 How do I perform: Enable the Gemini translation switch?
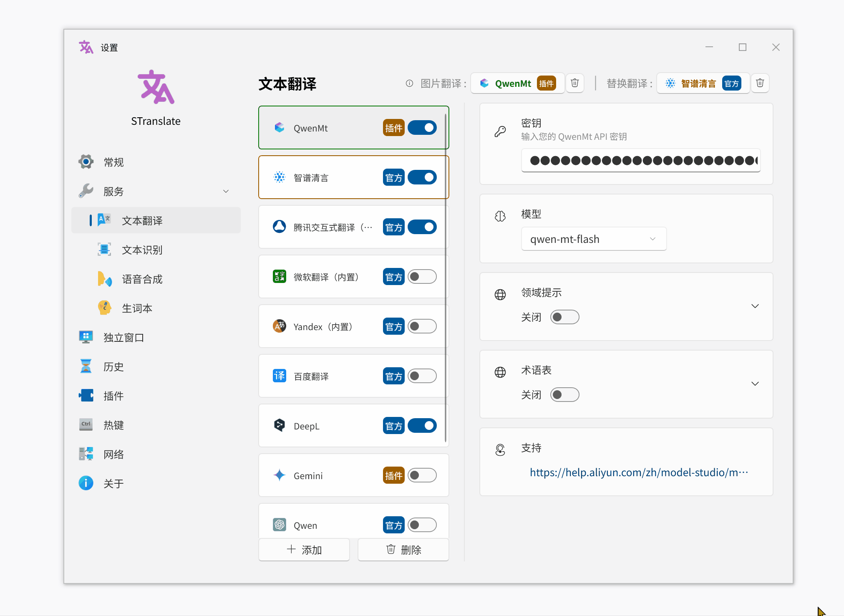tap(422, 475)
